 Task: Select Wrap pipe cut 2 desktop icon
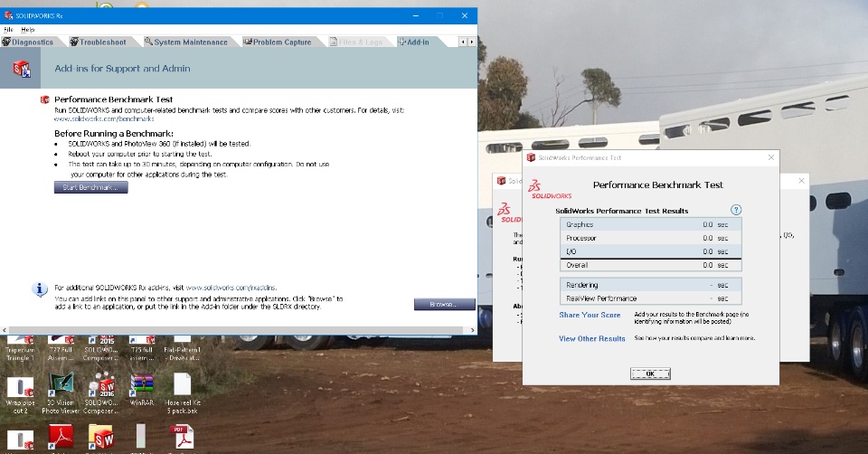(x=20, y=393)
